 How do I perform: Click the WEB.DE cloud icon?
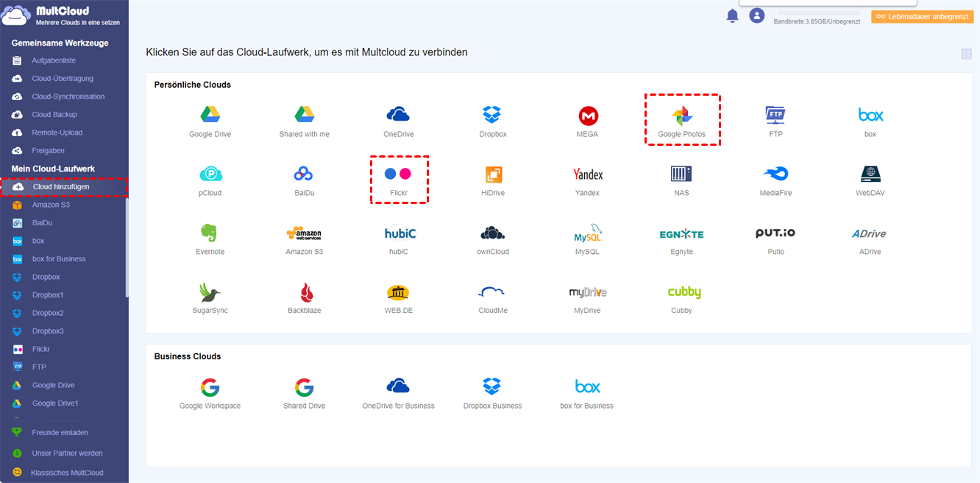[398, 292]
